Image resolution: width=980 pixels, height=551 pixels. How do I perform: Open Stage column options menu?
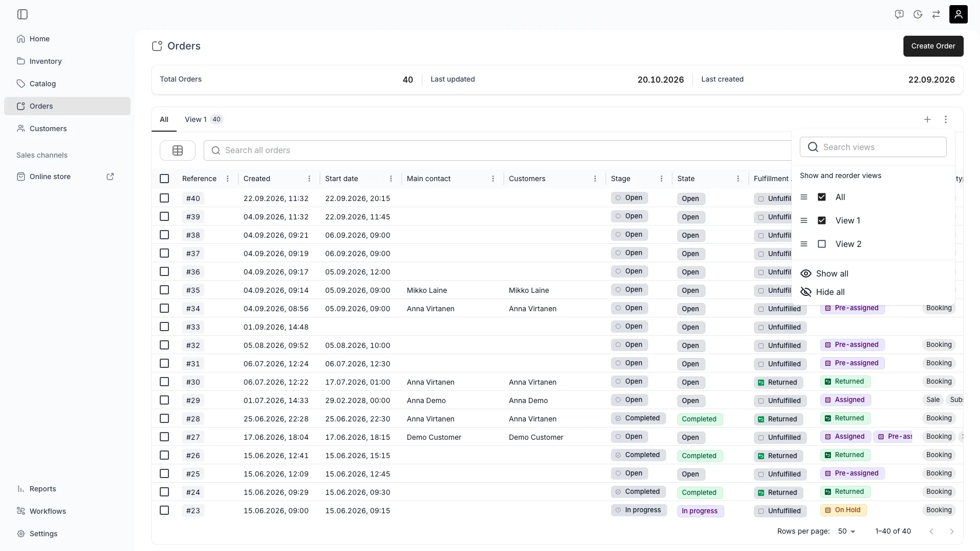point(661,179)
